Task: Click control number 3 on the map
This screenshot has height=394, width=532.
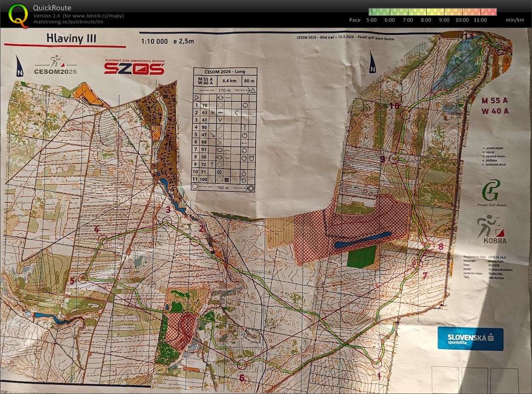Action: (168, 209)
